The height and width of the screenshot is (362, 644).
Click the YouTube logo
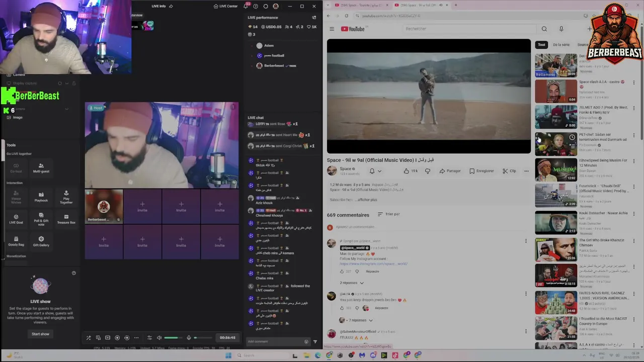pyautogui.click(x=353, y=29)
